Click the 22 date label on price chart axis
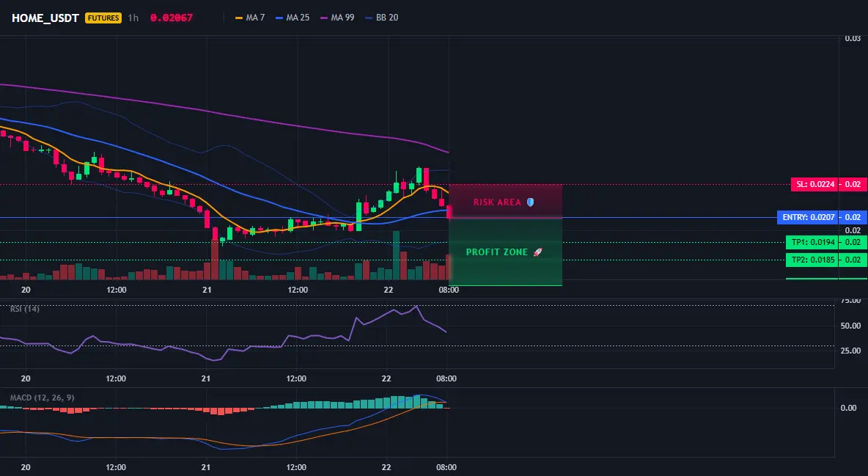868x476 pixels. pos(388,290)
